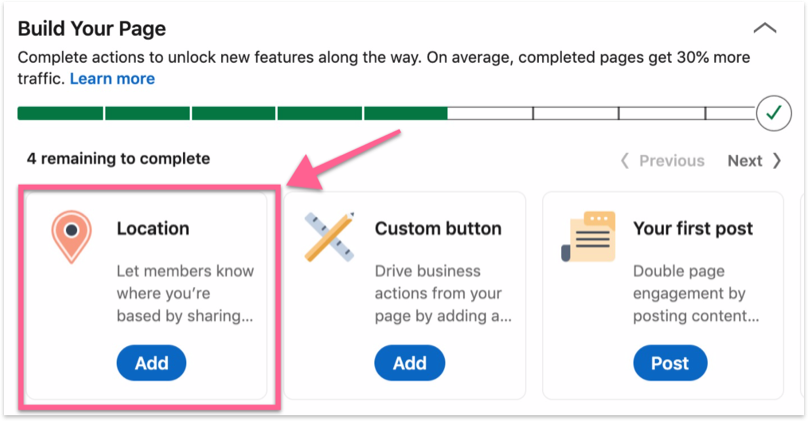Select the Your first post title
Screen dimensions: 808x421
click(x=693, y=229)
